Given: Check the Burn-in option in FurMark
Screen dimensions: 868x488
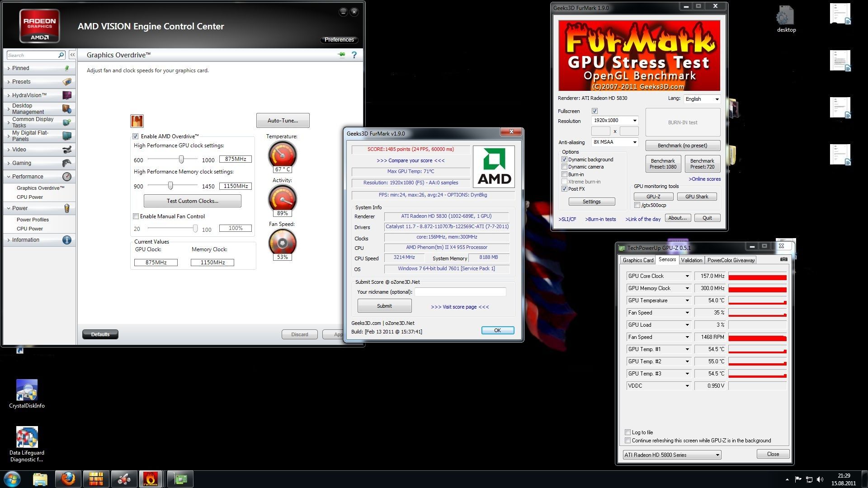Looking at the screenshot, I should click(x=564, y=174).
